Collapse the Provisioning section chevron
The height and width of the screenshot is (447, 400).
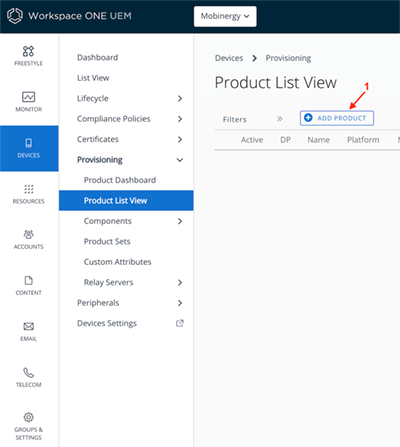coord(180,160)
